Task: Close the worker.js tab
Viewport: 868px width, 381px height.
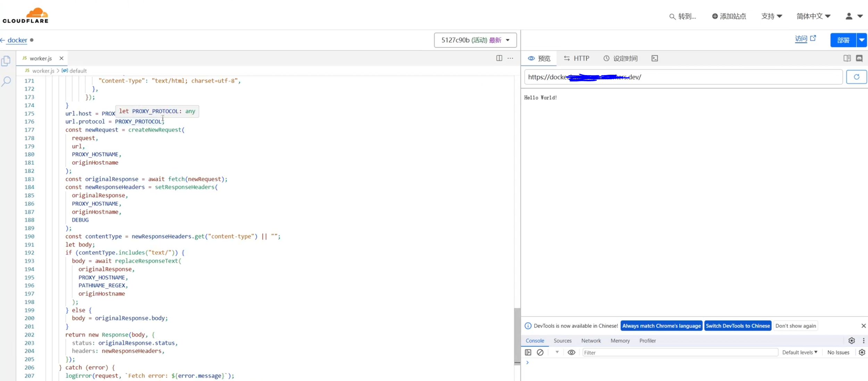Action: click(61, 58)
